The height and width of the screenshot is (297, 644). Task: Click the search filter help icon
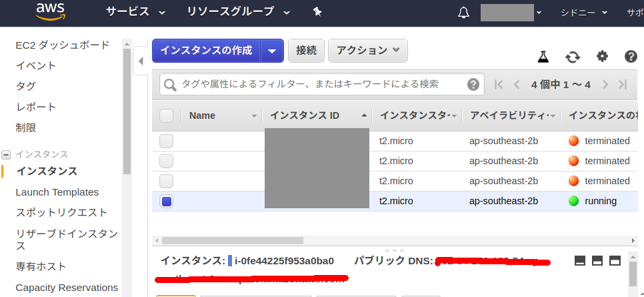pyautogui.click(x=473, y=85)
